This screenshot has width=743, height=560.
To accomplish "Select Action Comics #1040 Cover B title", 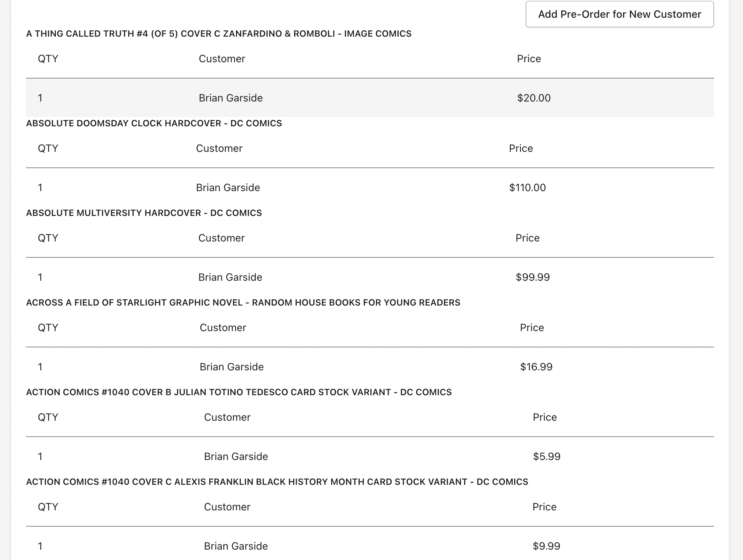I will pyautogui.click(x=239, y=392).
